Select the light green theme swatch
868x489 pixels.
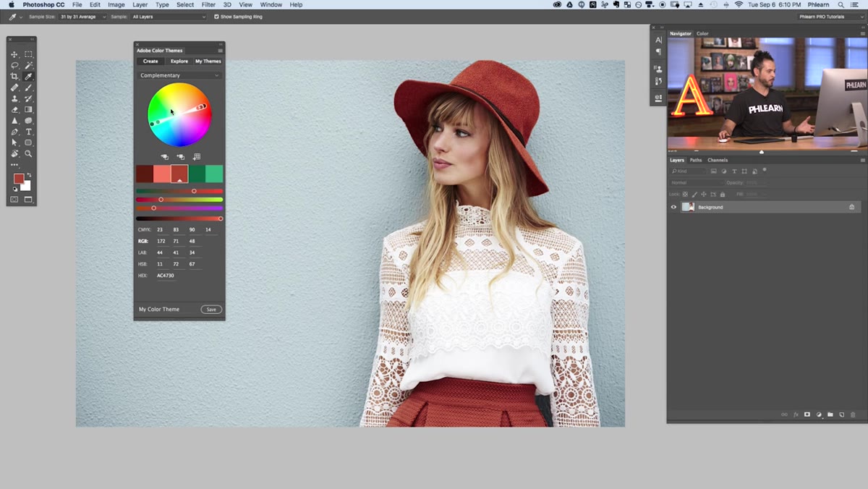click(x=214, y=174)
